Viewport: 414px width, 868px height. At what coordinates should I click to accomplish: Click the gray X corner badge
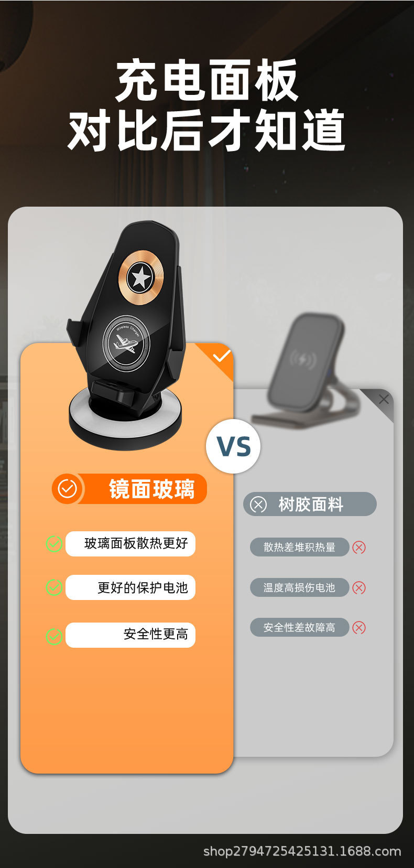click(384, 399)
